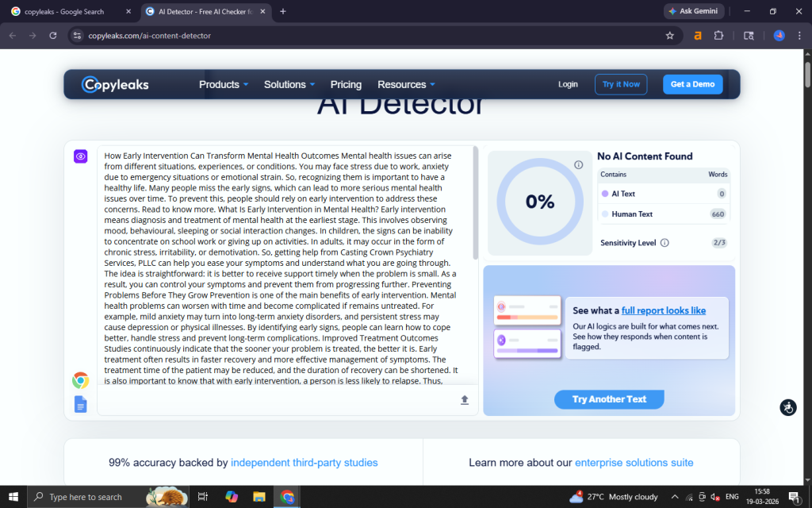Click the orange 'a' extension icon
This screenshot has width=812, height=508.
(698, 36)
